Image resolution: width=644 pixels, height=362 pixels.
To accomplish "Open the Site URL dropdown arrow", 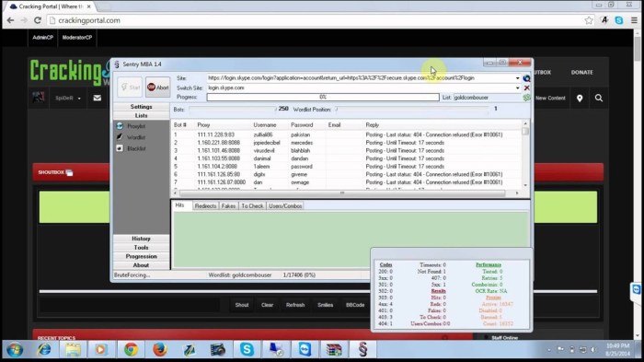I will tap(517, 78).
